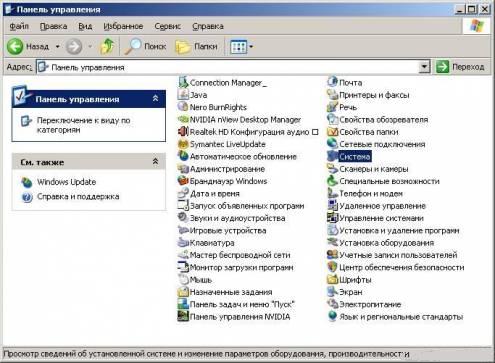495x363 pixels.
Task: Click the Поиск search button
Action: click(145, 47)
